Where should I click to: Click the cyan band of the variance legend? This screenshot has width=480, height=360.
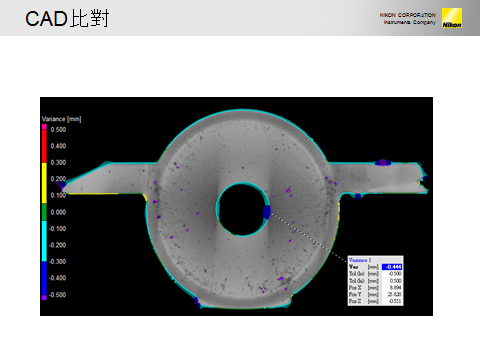tap(44, 241)
